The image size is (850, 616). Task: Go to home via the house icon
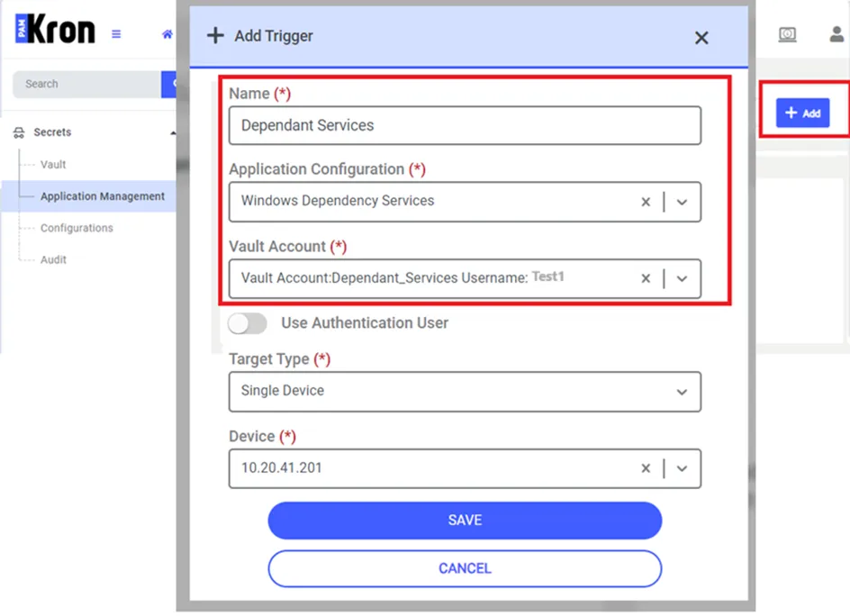pyautogui.click(x=167, y=34)
